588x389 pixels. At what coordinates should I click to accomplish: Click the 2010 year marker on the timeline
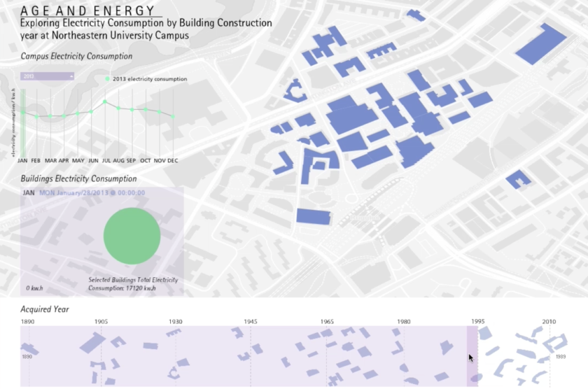[x=549, y=322]
